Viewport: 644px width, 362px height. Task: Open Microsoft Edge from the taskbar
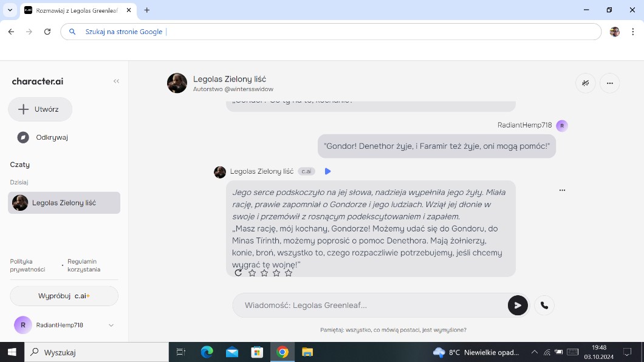[x=207, y=352]
